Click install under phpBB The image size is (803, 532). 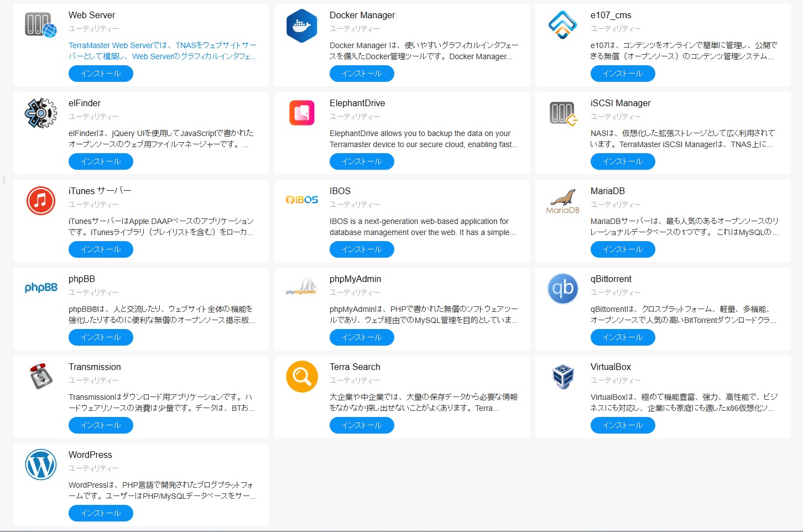pos(101,337)
